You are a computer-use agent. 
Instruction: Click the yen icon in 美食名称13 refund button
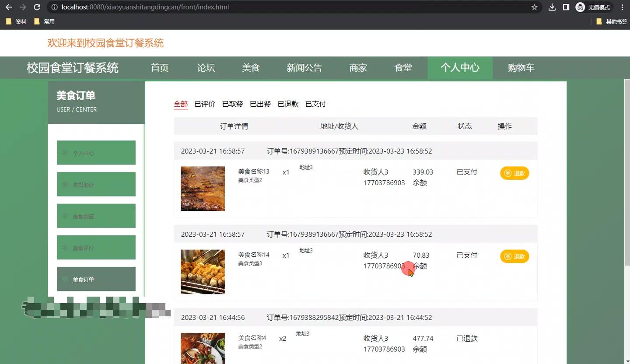click(x=508, y=173)
